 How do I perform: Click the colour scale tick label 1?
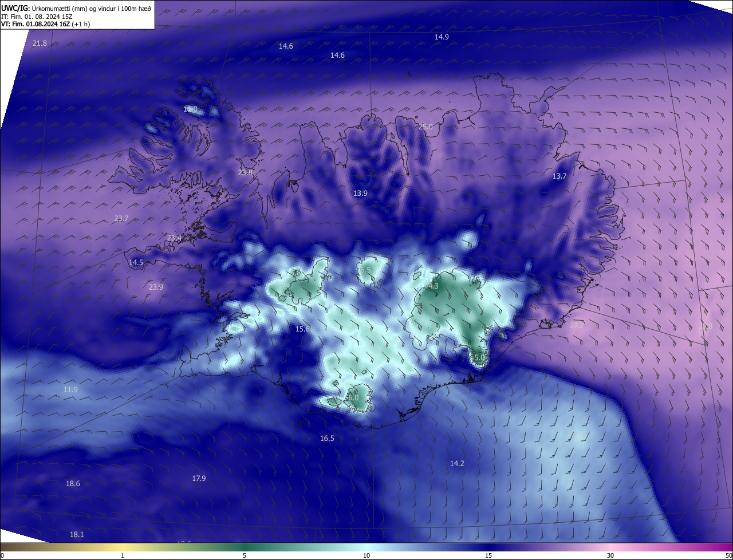click(x=123, y=555)
